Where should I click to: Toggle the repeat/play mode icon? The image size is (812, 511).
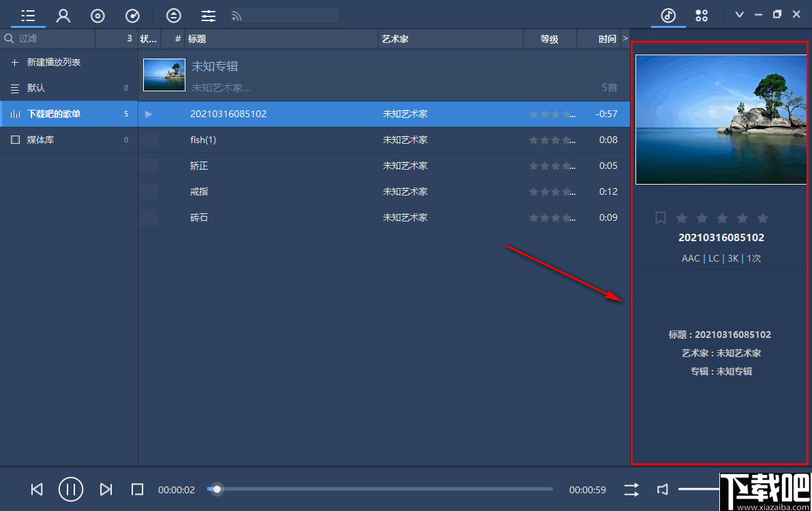click(631, 490)
